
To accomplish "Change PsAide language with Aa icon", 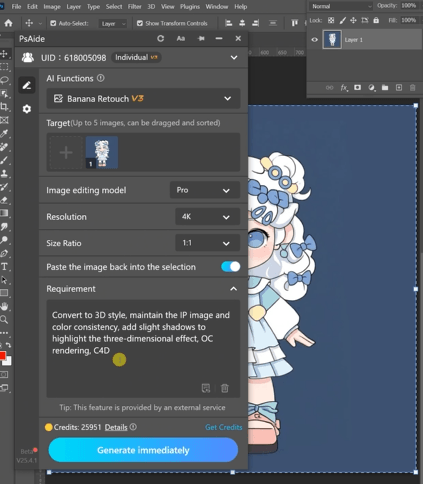I will point(181,39).
